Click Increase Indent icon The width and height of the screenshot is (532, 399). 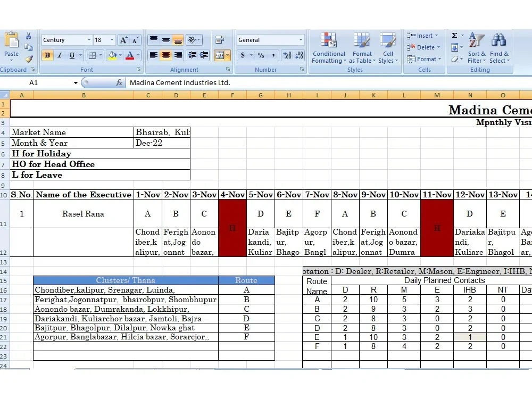pos(204,55)
